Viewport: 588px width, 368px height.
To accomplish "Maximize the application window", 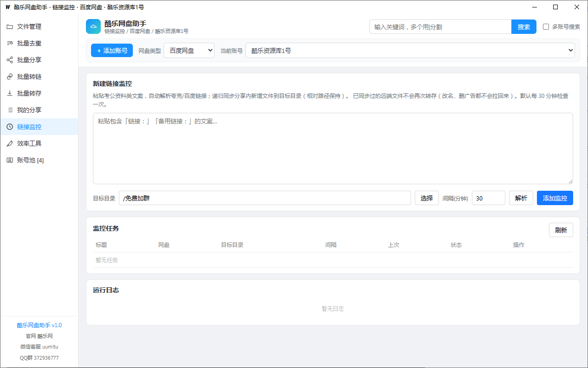I will tap(555, 7).
